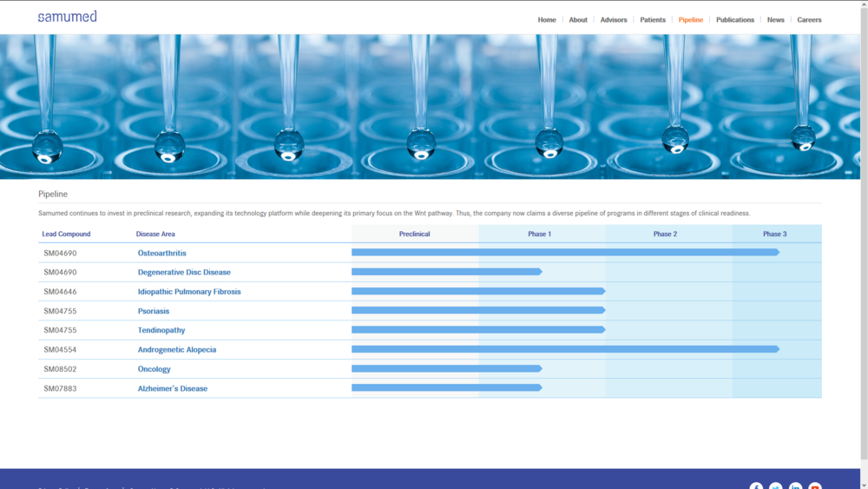The height and width of the screenshot is (489, 868).
Task: Open the YouTube social icon
Action: click(815, 486)
